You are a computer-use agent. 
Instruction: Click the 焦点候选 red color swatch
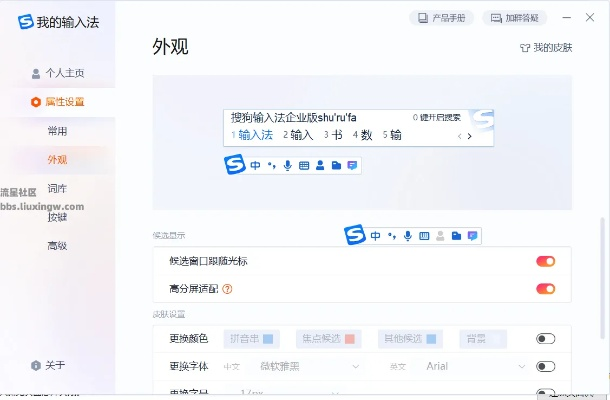(x=349, y=339)
